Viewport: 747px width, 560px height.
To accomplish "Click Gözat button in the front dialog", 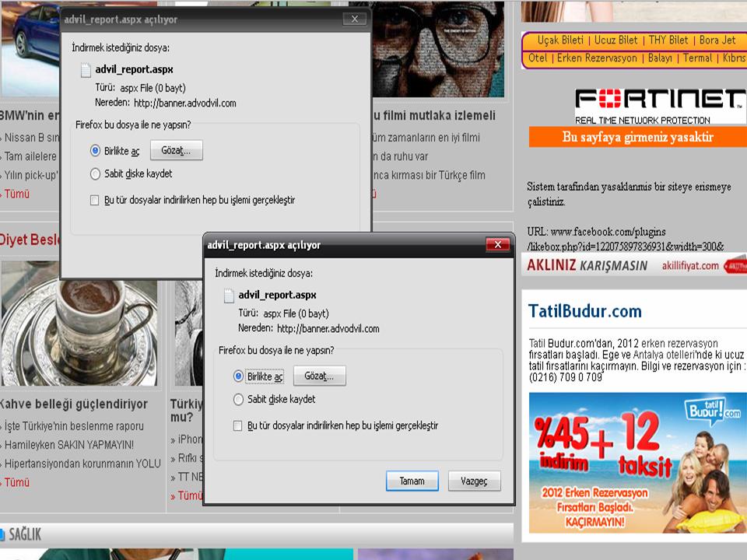I will pyautogui.click(x=319, y=376).
